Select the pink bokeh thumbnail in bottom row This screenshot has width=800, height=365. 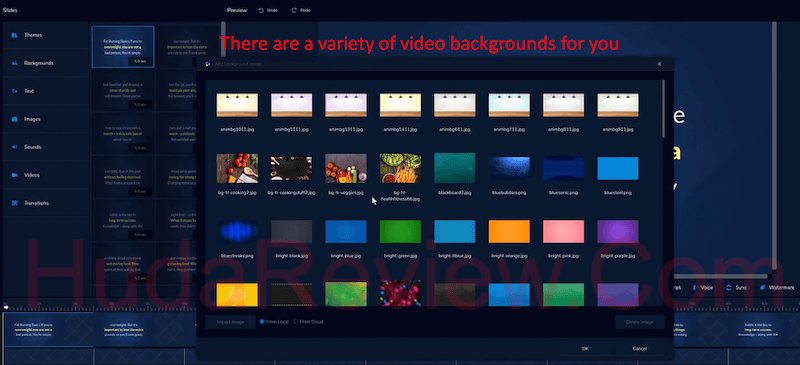pos(401,294)
